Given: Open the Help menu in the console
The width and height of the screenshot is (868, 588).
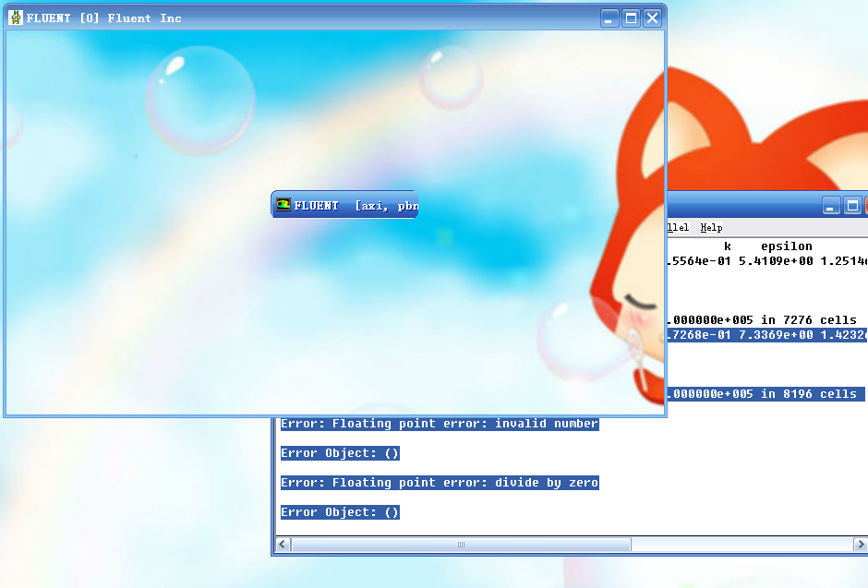Looking at the screenshot, I should click(710, 227).
